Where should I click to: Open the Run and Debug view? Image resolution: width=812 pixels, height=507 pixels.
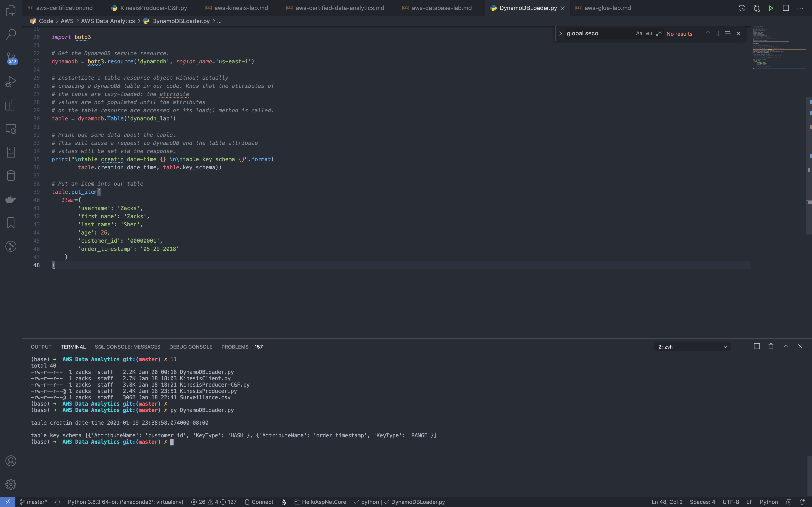(x=11, y=81)
